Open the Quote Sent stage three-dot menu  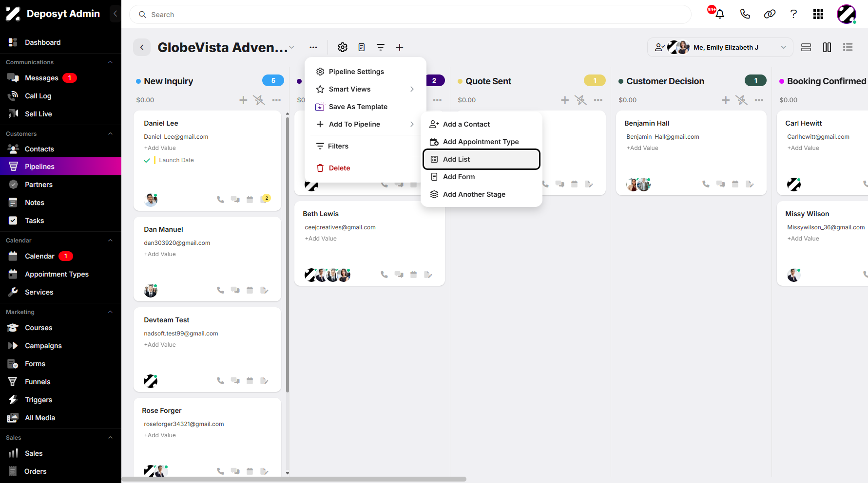(598, 100)
